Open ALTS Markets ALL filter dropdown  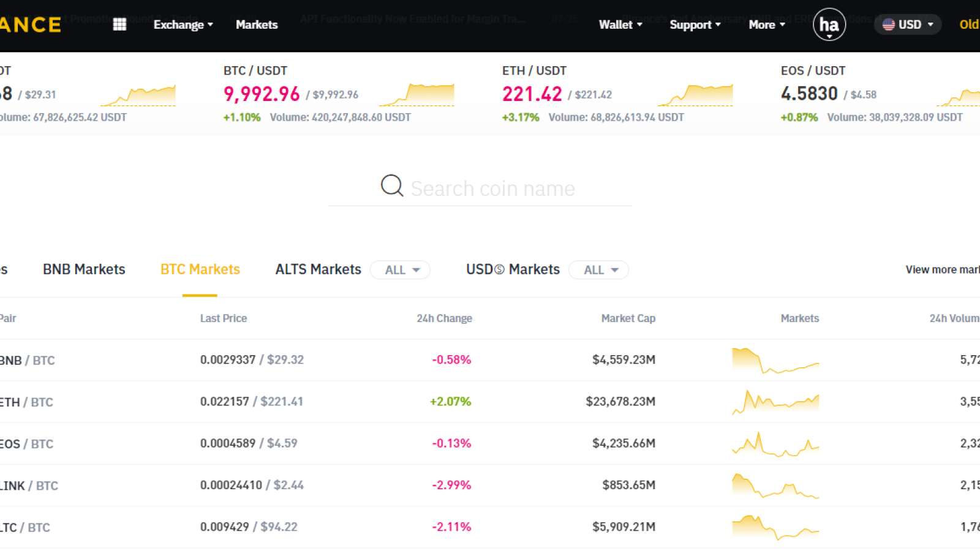pyautogui.click(x=401, y=270)
